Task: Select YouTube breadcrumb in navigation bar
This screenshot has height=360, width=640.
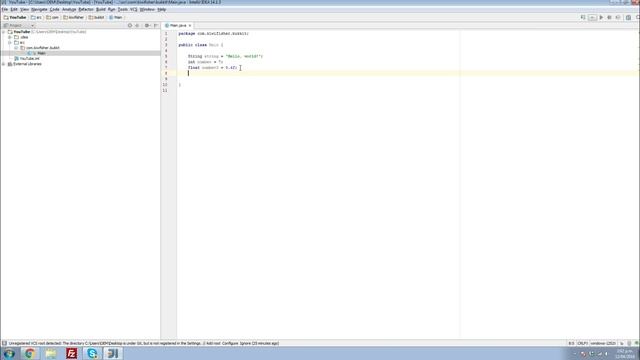Action: point(15,18)
